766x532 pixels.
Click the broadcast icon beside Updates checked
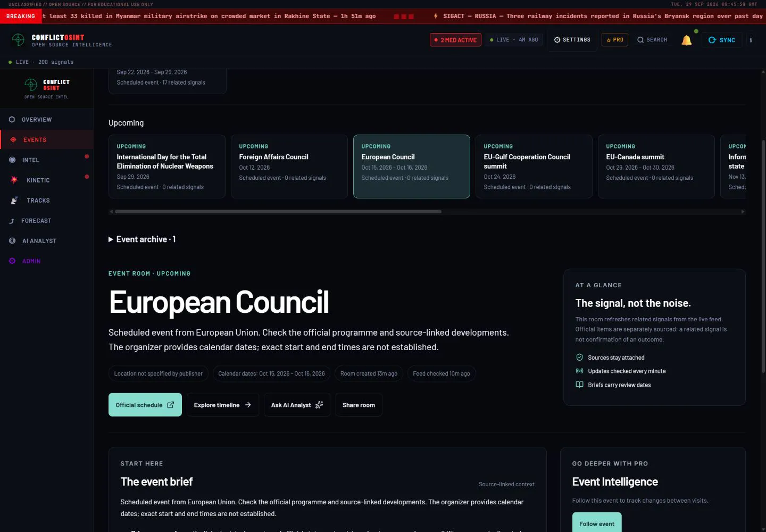579,371
